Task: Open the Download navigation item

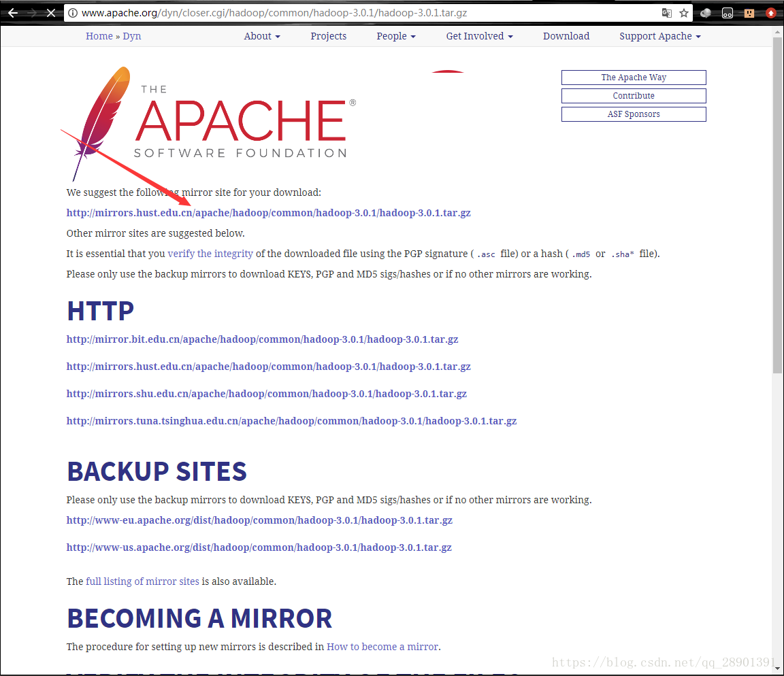Action: pyautogui.click(x=566, y=36)
